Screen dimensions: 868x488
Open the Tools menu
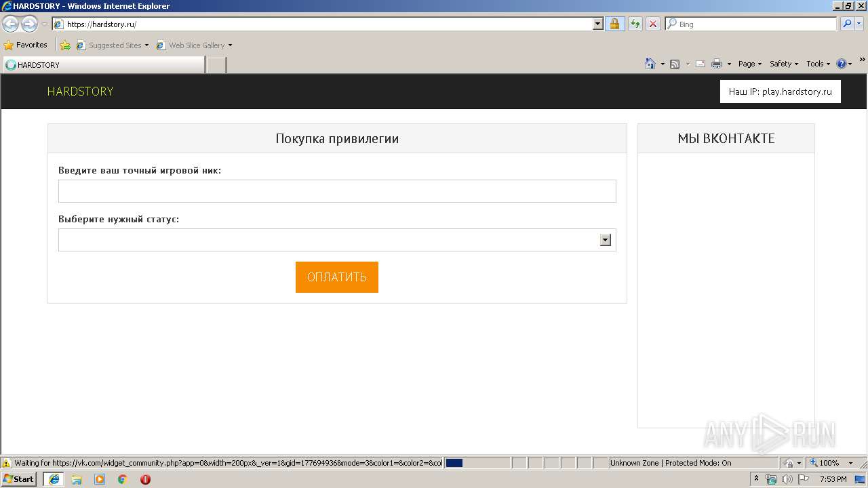[818, 64]
